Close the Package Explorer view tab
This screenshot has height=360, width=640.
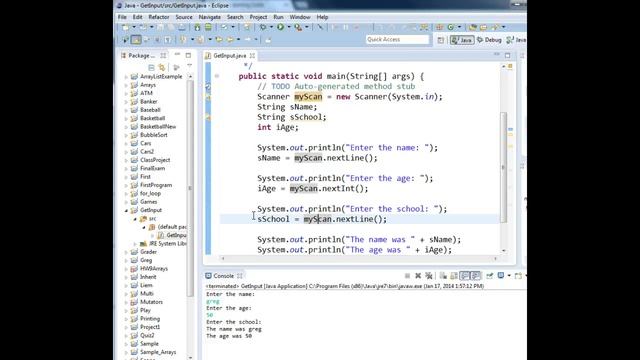(163, 56)
